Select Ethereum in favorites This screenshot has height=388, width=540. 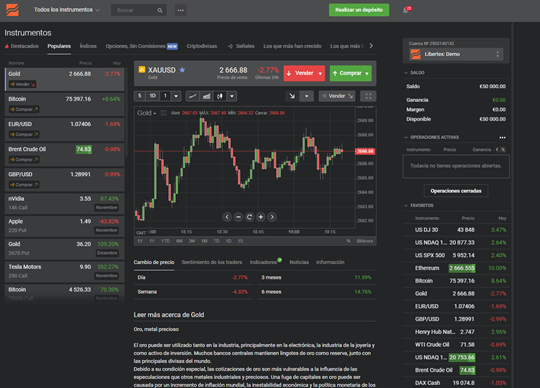point(456,268)
